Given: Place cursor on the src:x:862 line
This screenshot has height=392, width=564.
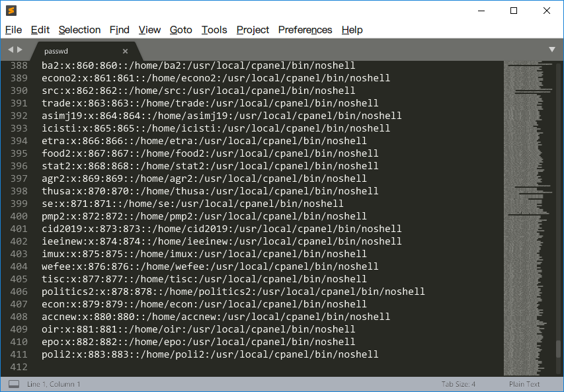Looking at the screenshot, I should click(x=198, y=91).
